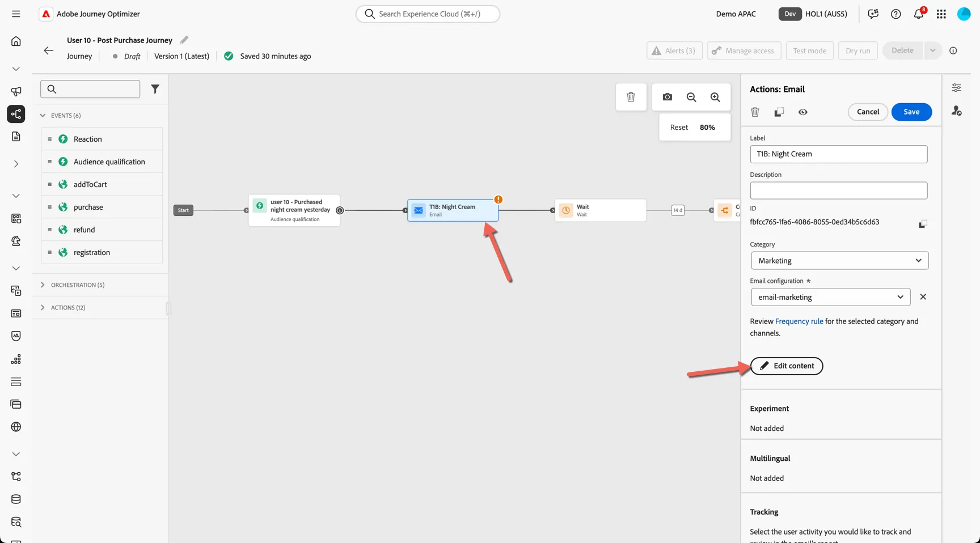
Task: Expand the ORCHESTRATION section
Action: [x=43, y=285]
